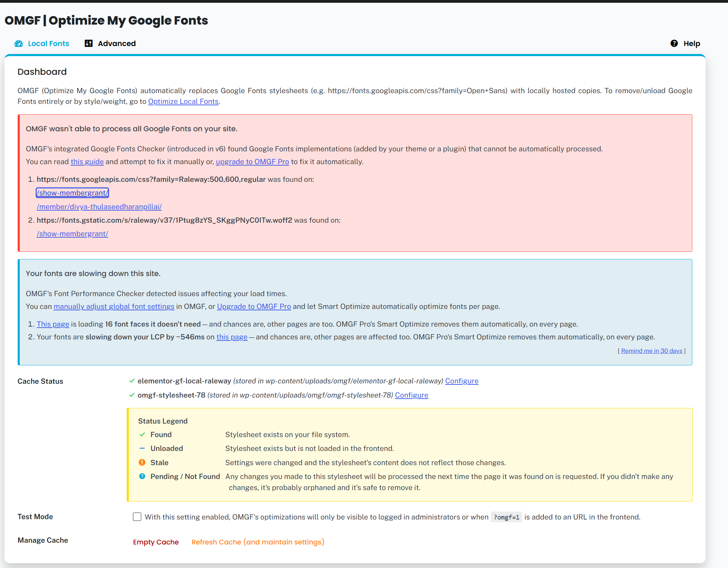Click the green checkmark beside elementor-gf-local-raleway

[132, 381]
